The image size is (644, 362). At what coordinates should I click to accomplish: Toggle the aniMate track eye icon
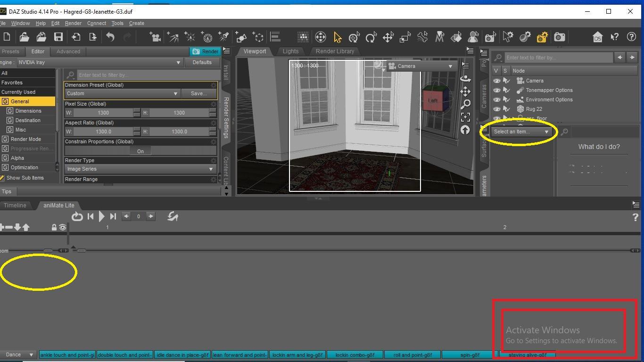[62, 227]
